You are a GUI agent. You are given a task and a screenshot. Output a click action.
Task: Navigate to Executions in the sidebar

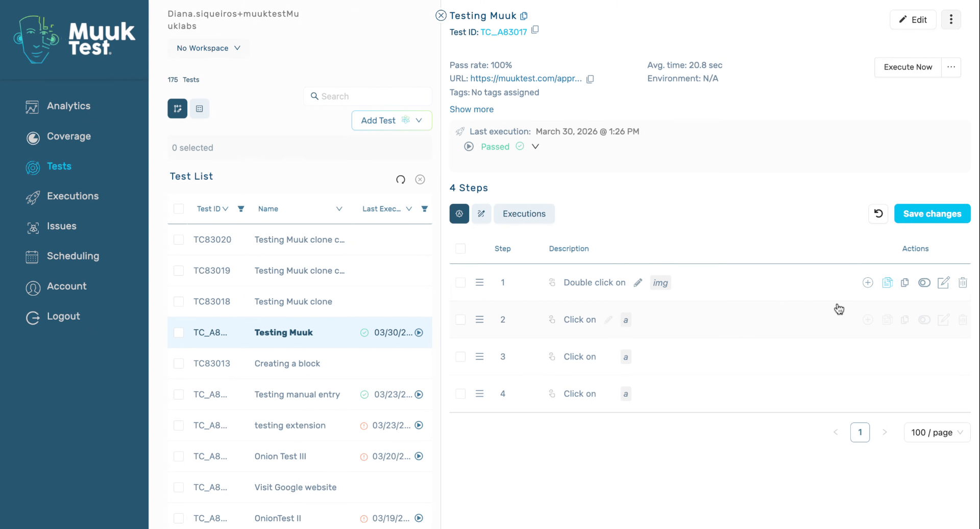tap(62, 196)
